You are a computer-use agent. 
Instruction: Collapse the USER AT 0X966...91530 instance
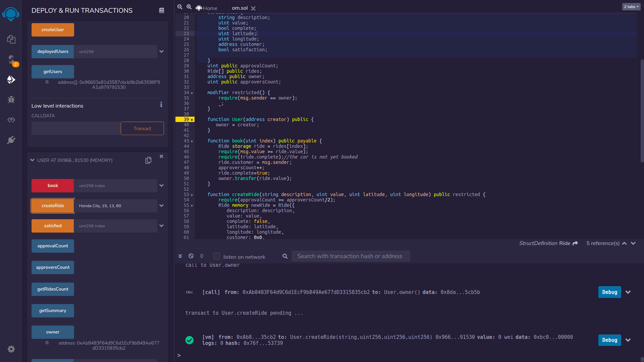(32, 160)
